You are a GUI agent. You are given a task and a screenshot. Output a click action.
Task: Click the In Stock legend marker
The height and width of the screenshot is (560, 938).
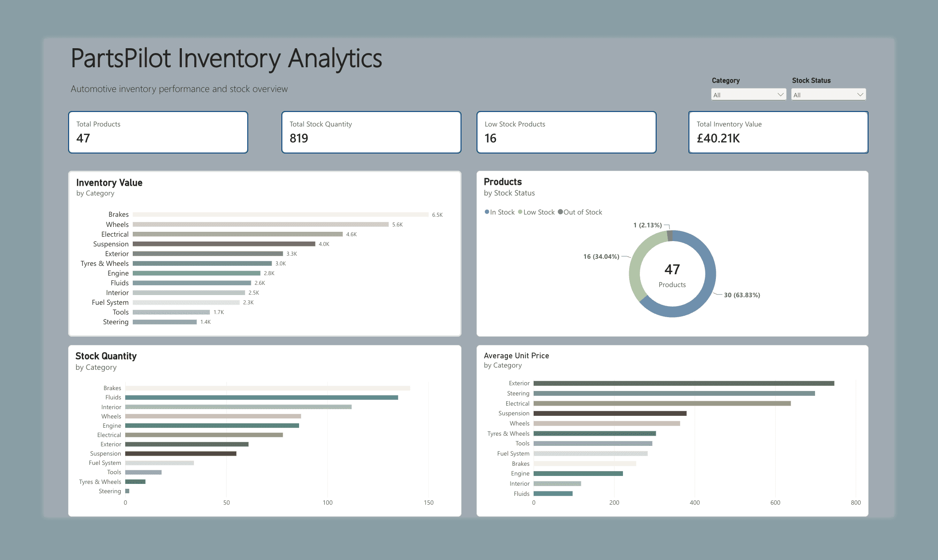pyautogui.click(x=487, y=212)
